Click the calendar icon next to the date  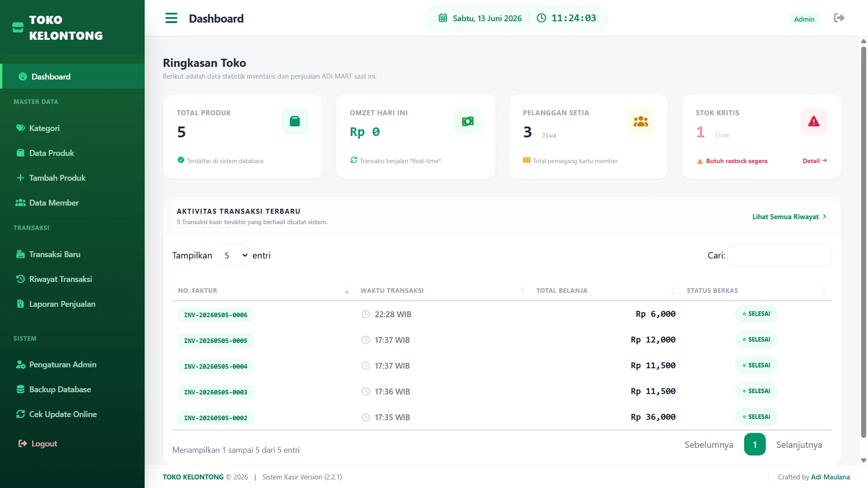[x=443, y=18]
